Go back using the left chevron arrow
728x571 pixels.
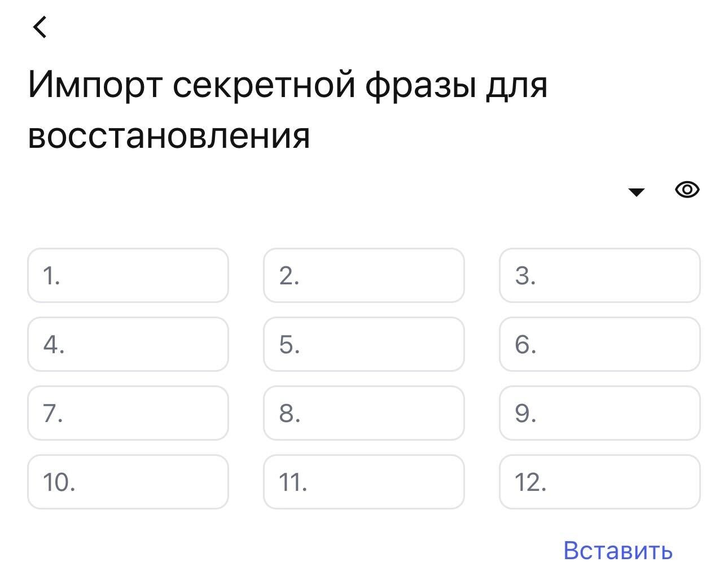[40, 27]
